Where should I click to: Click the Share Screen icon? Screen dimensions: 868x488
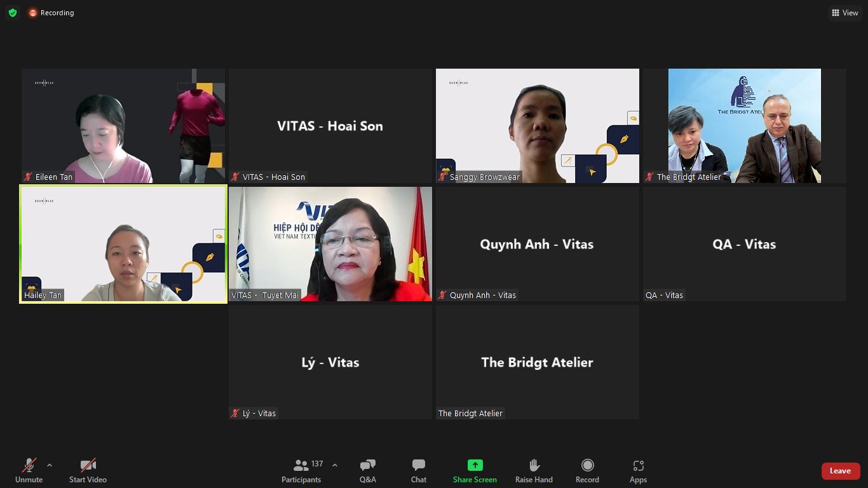pyautogui.click(x=475, y=465)
